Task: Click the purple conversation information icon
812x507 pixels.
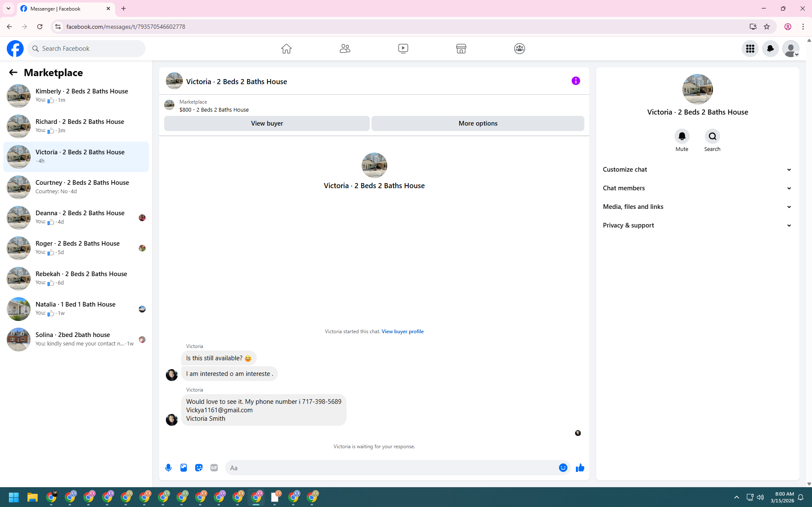Action: coord(576,81)
